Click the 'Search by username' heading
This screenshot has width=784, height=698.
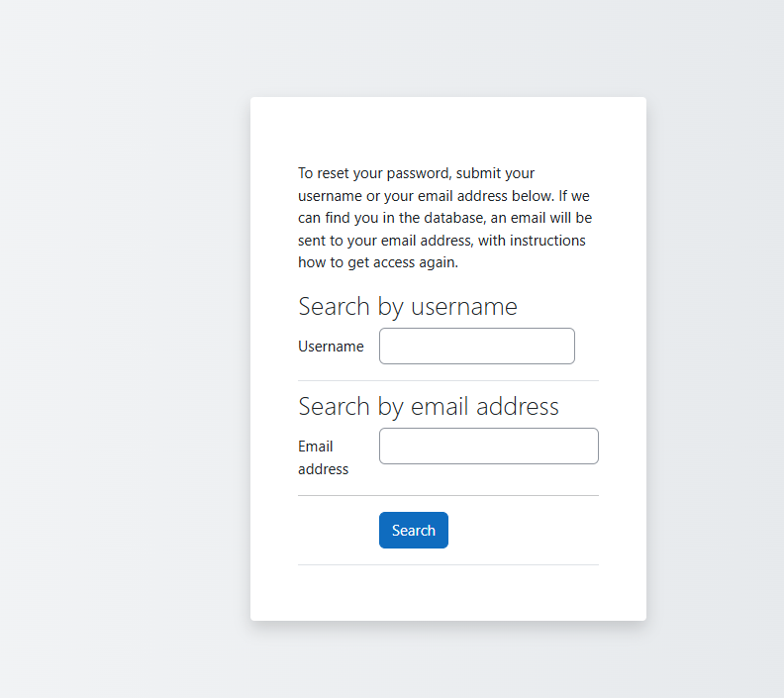click(x=407, y=307)
